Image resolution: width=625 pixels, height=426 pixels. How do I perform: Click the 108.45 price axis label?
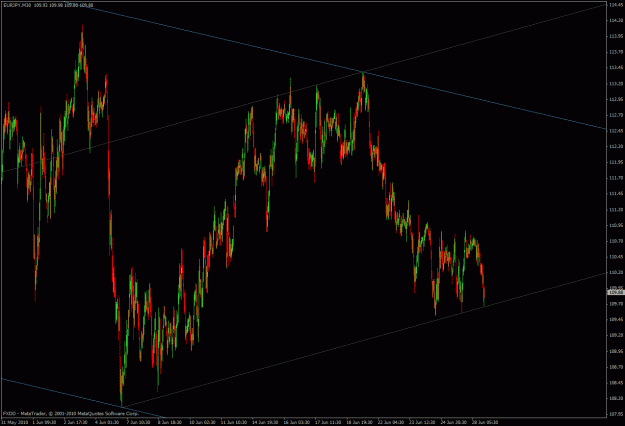616,383
